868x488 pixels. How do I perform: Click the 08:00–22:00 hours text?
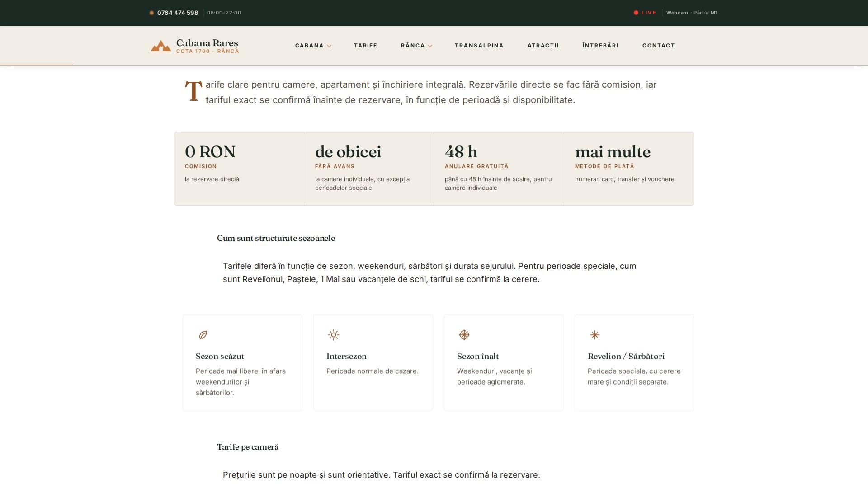coord(224,13)
